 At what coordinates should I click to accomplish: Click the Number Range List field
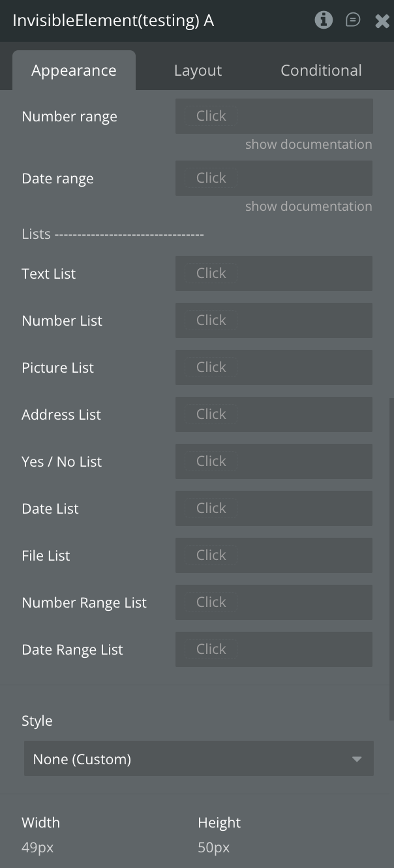click(274, 602)
